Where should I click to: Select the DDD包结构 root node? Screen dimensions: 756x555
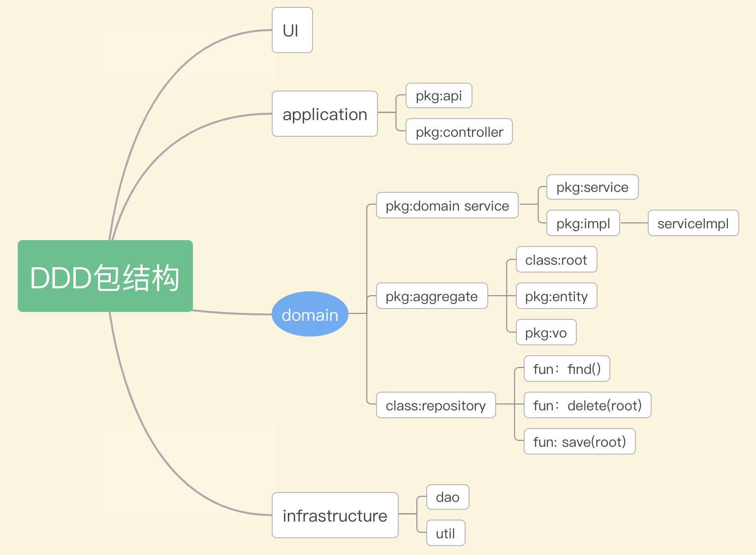(105, 276)
